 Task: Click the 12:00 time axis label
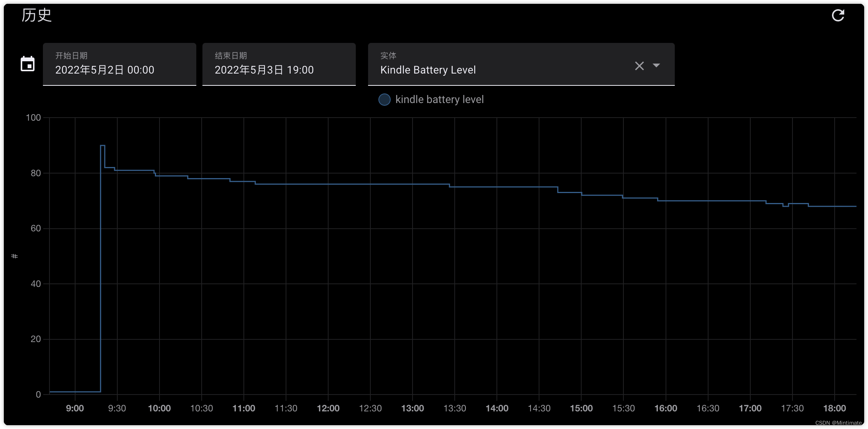coord(328,408)
